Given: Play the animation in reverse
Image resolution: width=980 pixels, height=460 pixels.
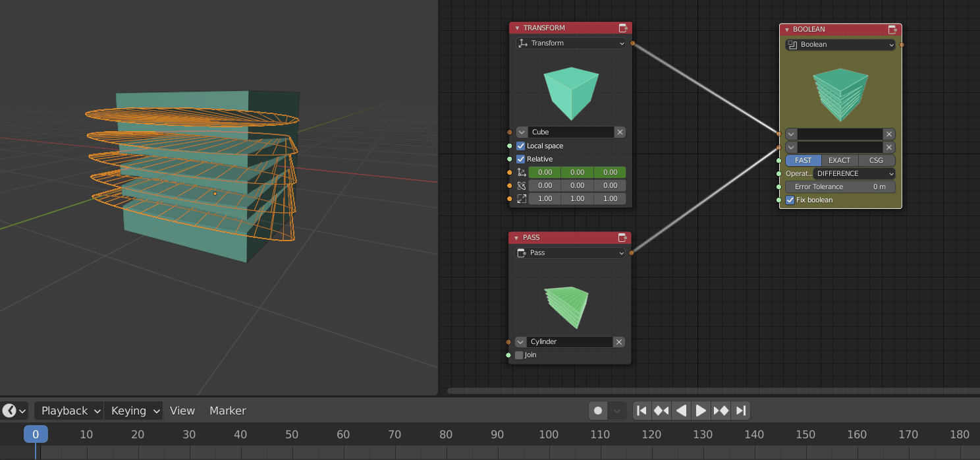Looking at the screenshot, I should 681,411.
